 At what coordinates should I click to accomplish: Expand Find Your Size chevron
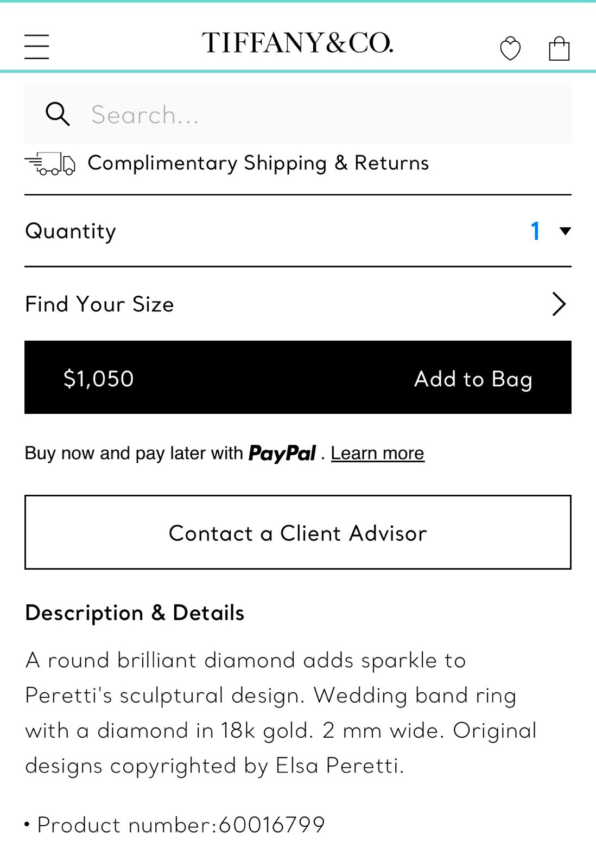559,304
